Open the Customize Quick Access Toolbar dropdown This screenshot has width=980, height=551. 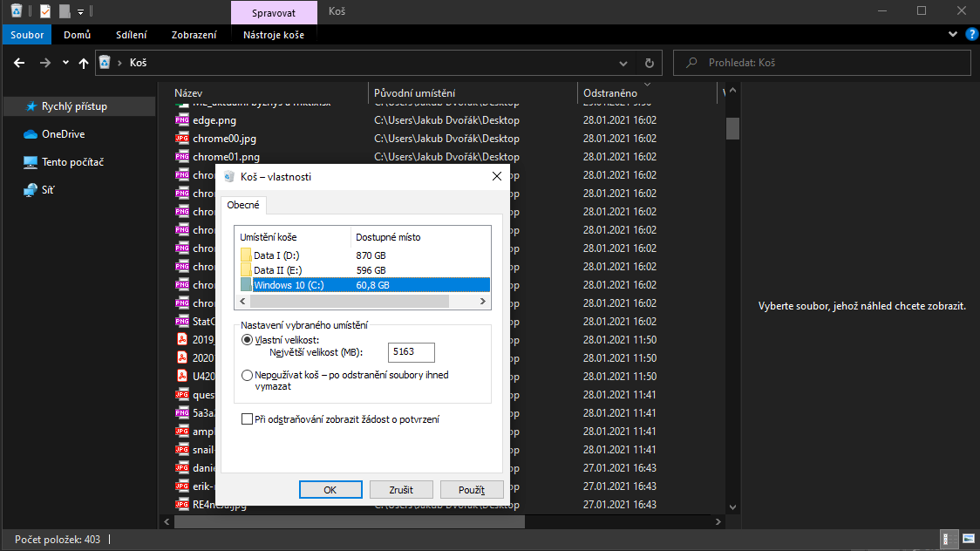pyautogui.click(x=81, y=12)
